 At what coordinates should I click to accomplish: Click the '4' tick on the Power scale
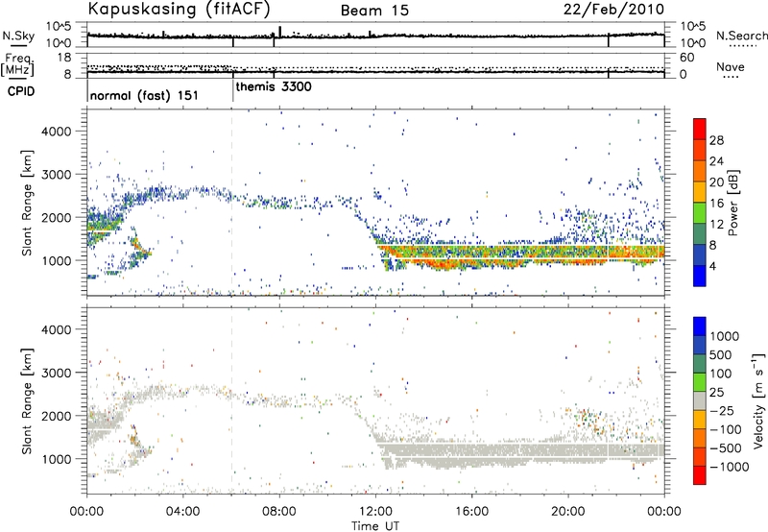click(x=713, y=267)
